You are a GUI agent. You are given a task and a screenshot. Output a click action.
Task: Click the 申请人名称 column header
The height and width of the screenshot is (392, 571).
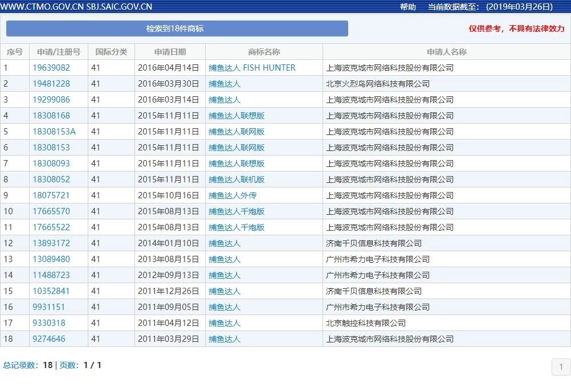(446, 52)
